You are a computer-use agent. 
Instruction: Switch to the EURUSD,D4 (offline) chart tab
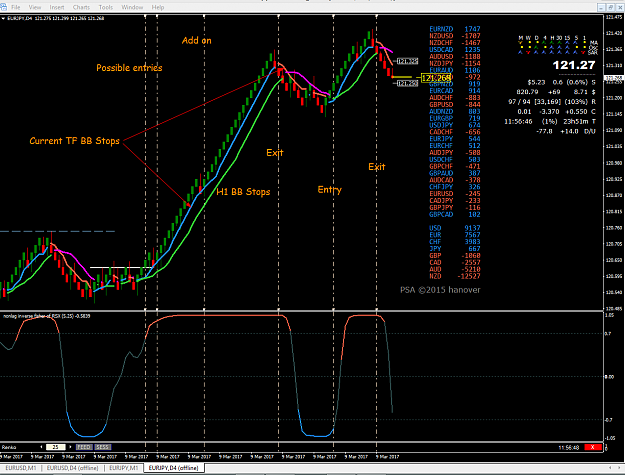point(72,468)
